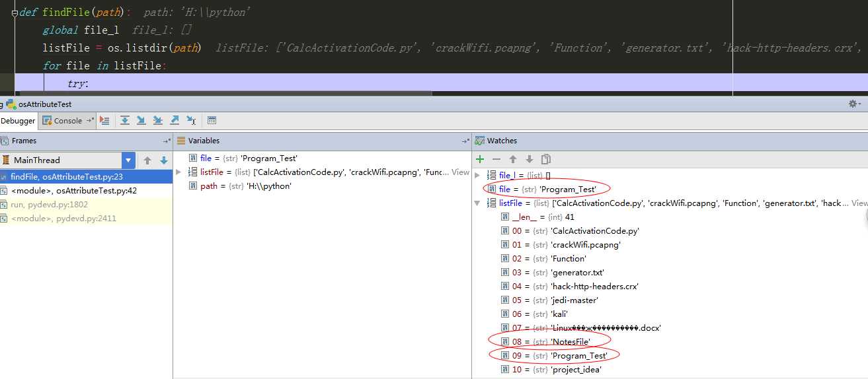Move watch down with down arrow

(x=529, y=159)
